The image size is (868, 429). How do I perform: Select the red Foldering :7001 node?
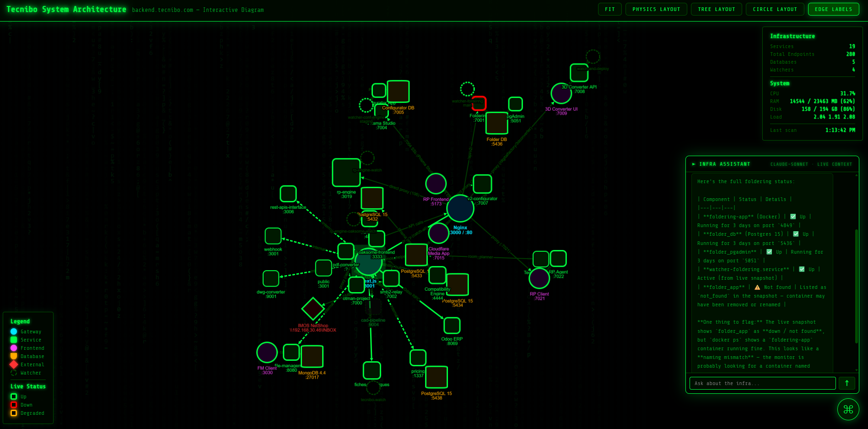[x=479, y=104]
